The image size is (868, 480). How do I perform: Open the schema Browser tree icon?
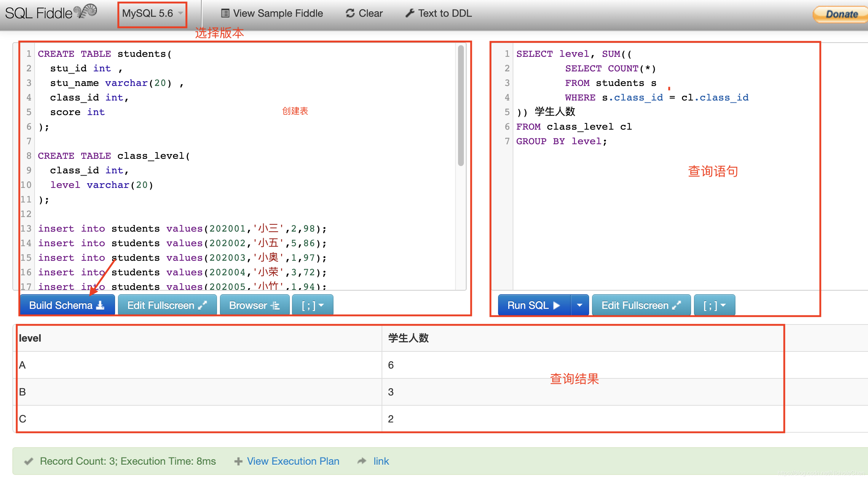[275, 305]
